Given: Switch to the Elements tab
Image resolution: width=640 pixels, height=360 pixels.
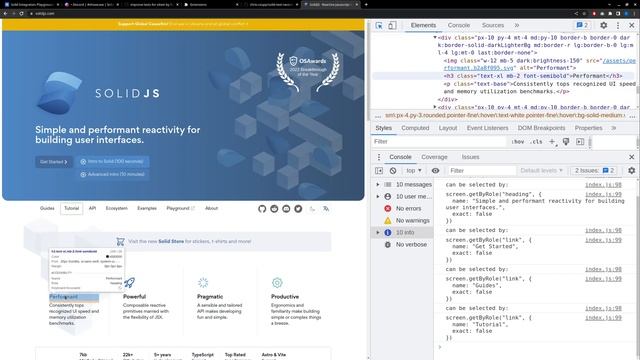Looking at the screenshot, I should pyautogui.click(x=423, y=25).
